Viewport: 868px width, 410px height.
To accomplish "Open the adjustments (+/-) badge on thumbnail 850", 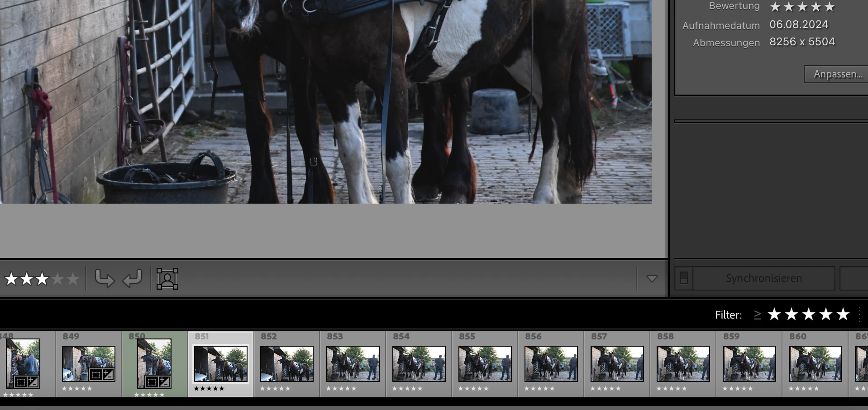I will tap(165, 382).
